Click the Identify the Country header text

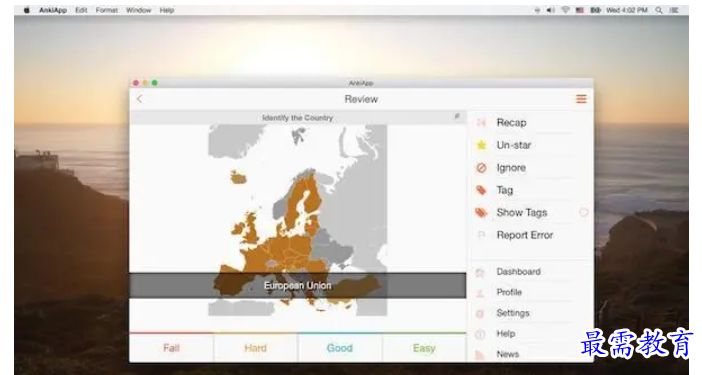(297, 118)
